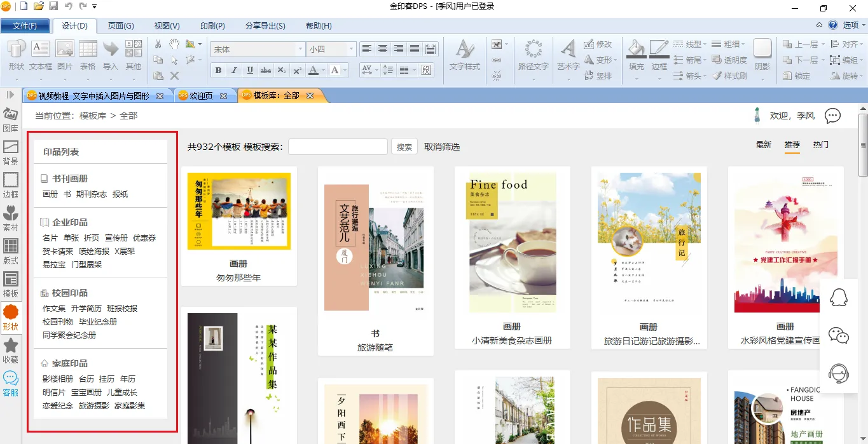868x444 pixels.
Task: Toggle bold text formatting
Action: [219, 71]
